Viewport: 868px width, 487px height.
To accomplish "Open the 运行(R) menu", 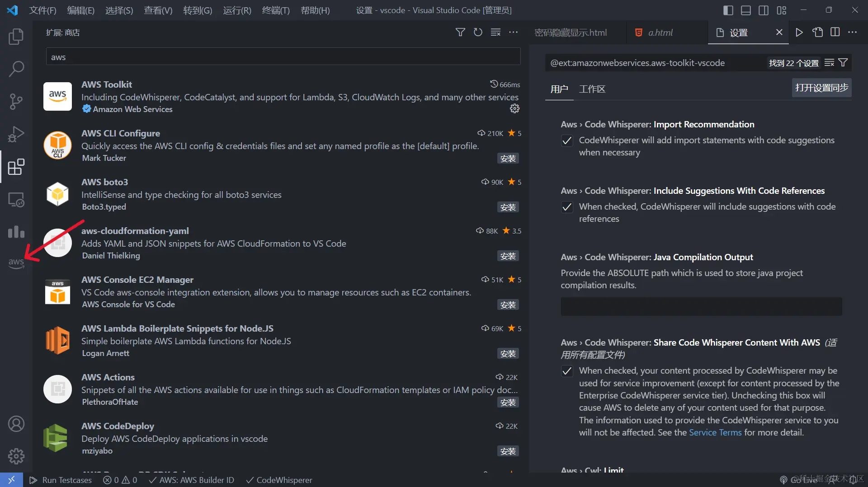I will coord(237,10).
